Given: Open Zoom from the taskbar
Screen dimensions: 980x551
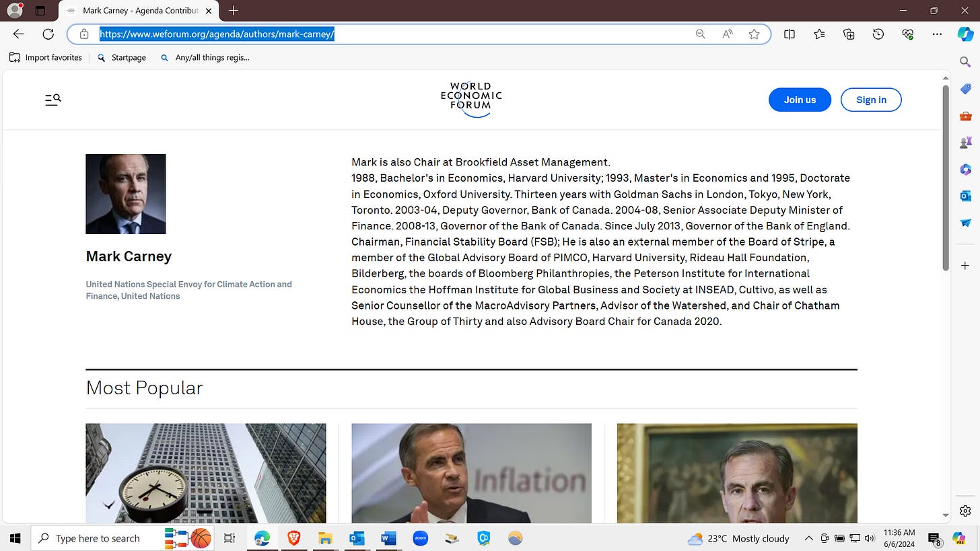Looking at the screenshot, I should click(x=420, y=538).
